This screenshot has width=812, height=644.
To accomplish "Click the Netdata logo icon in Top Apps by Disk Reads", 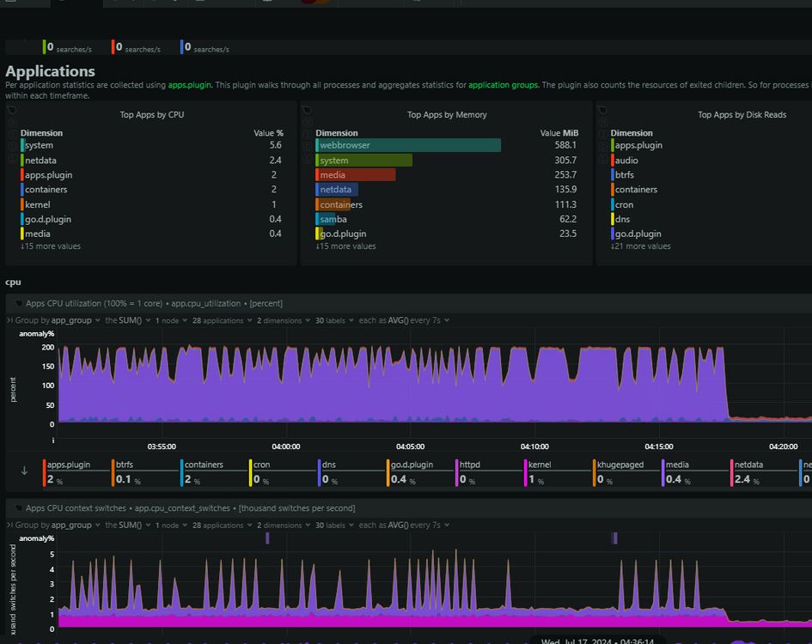I will coord(602,110).
